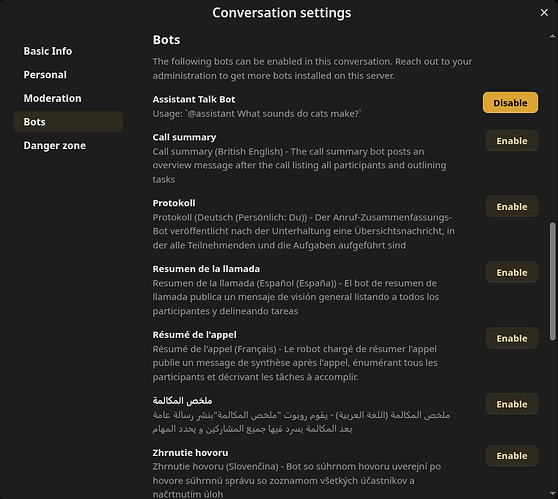Click the vertical scrollbar thumb
The image size is (558, 499).
(552, 281)
